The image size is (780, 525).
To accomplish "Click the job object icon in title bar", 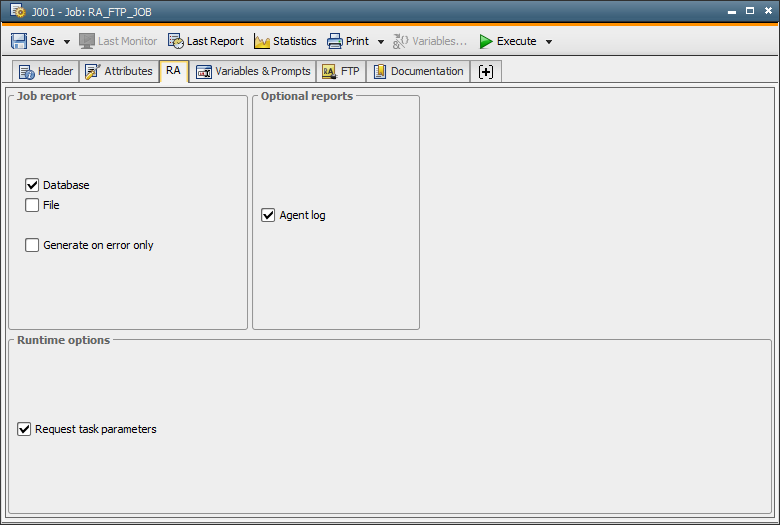I will (x=17, y=11).
